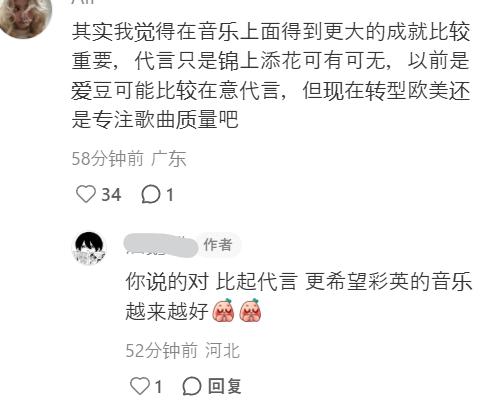Click the partially visible top commenter username
The height and width of the screenshot is (418, 496).
83,2
